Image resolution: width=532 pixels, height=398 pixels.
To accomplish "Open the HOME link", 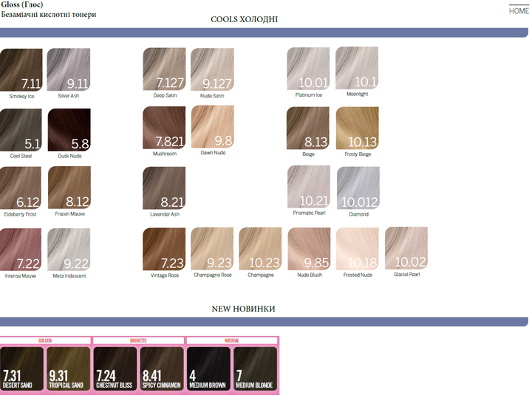I will [519, 11].
